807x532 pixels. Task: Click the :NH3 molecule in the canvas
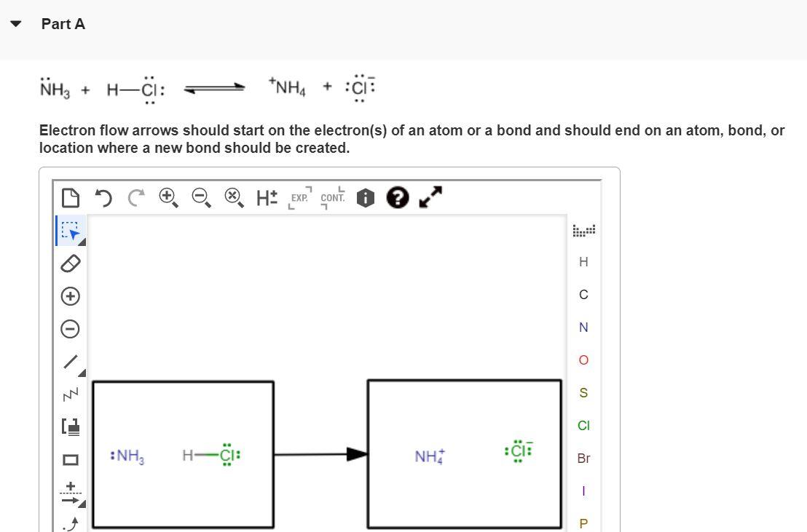pyautogui.click(x=127, y=456)
